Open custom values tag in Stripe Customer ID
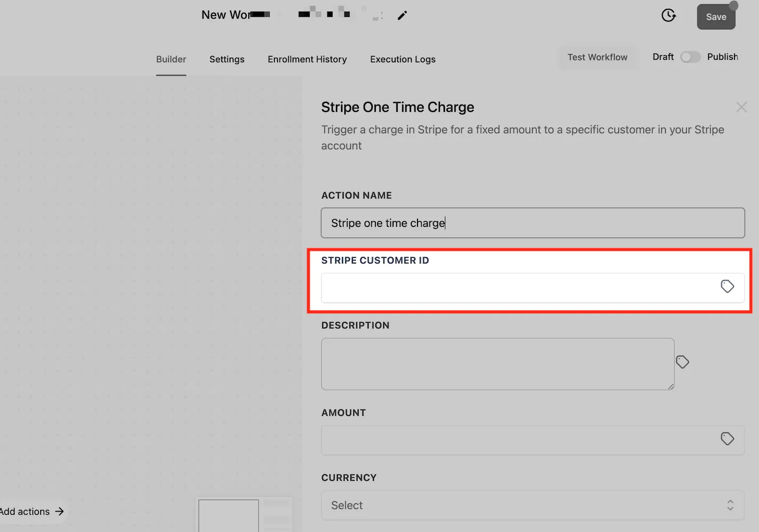 point(727,286)
